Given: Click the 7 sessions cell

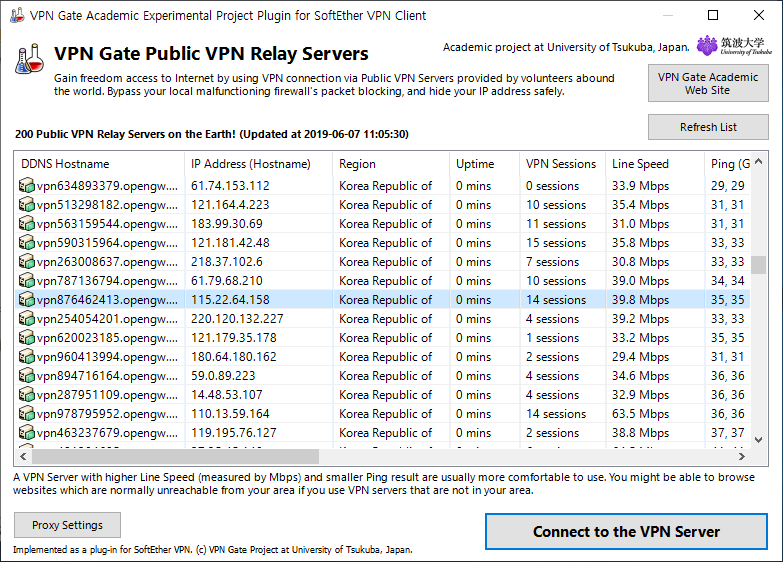Looking at the screenshot, I should tap(552, 262).
